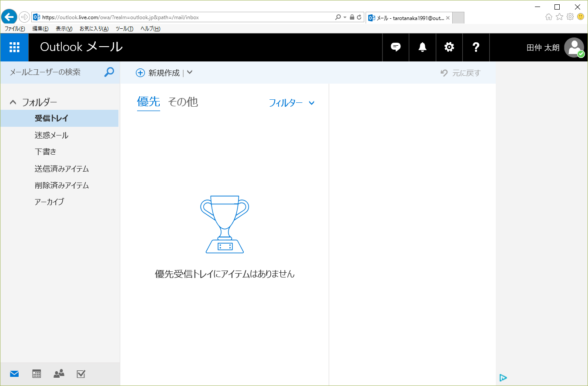Open the フィルター dropdown

292,103
